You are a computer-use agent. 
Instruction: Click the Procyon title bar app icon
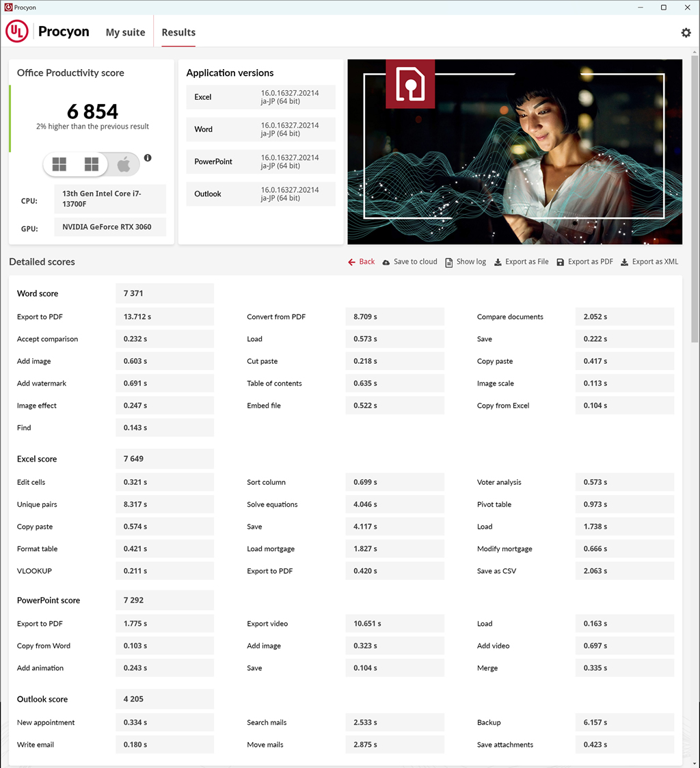(x=8, y=8)
